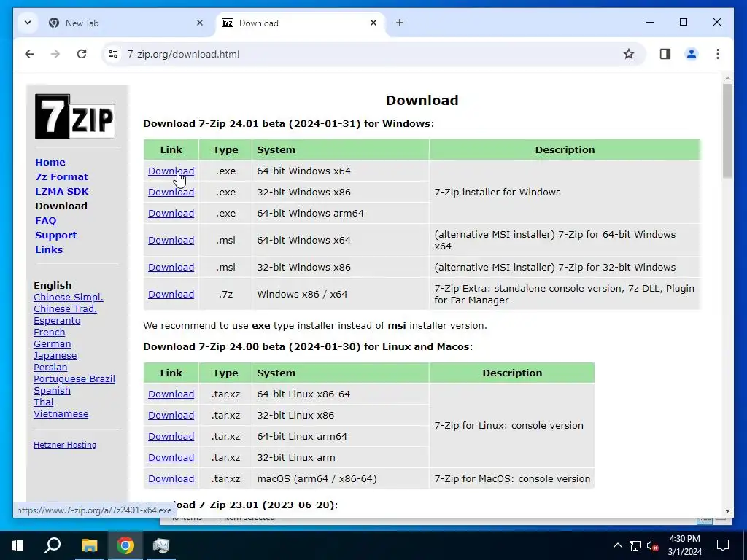Image resolution: width=747 pixels, height=560 pixels.
Task: Open the 7z Format sidebar link
Action: click(x=61, y=177)
